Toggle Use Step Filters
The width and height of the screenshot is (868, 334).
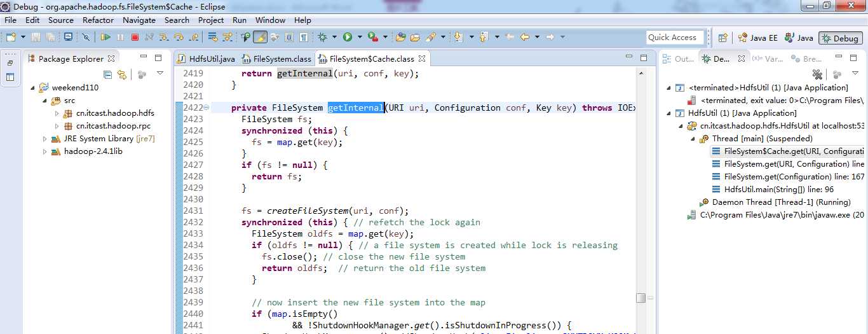[227, 38]
